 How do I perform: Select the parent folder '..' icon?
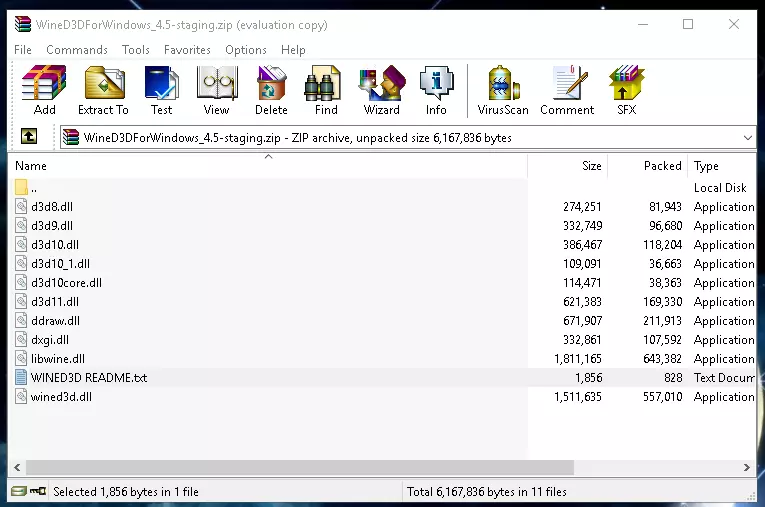coord(21,187)
